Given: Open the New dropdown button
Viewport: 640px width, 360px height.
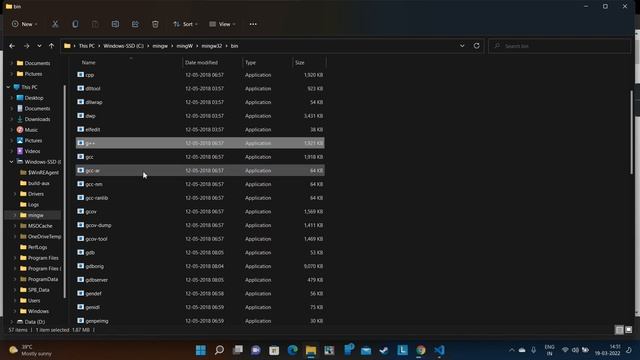Looking at the screenshot, I should coord(24,24).
